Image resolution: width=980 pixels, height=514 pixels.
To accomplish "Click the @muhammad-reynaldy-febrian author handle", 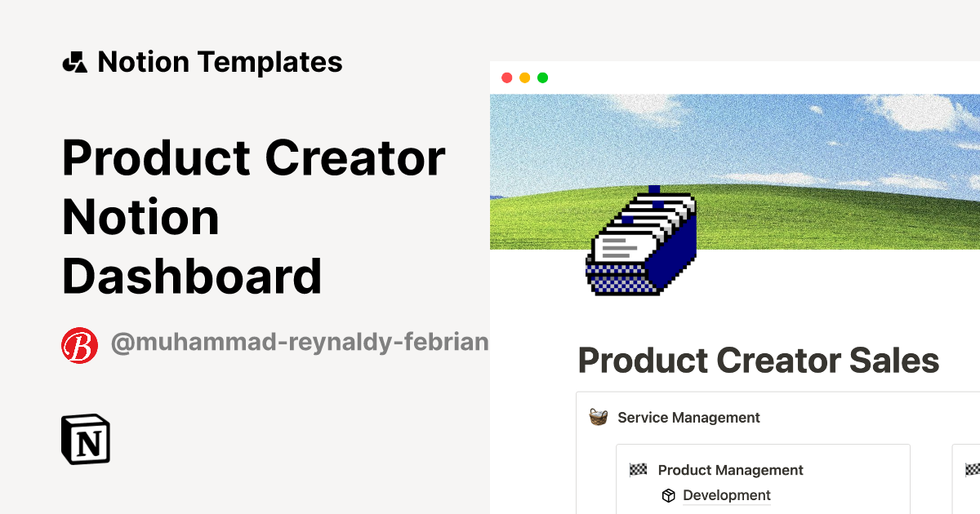I will (300, 343).
